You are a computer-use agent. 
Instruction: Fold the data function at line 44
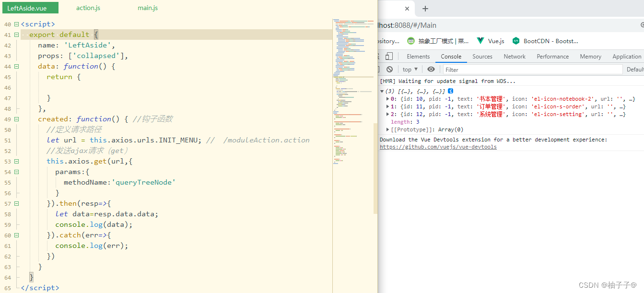(x=17, y=66)
